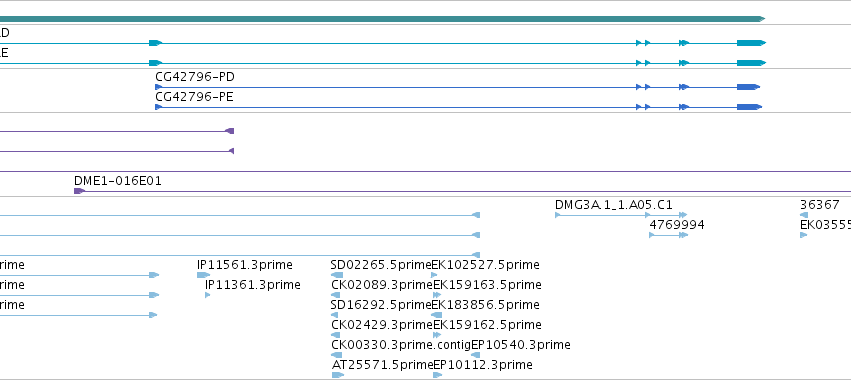Select the CG42796-PE transcript label

194,97
